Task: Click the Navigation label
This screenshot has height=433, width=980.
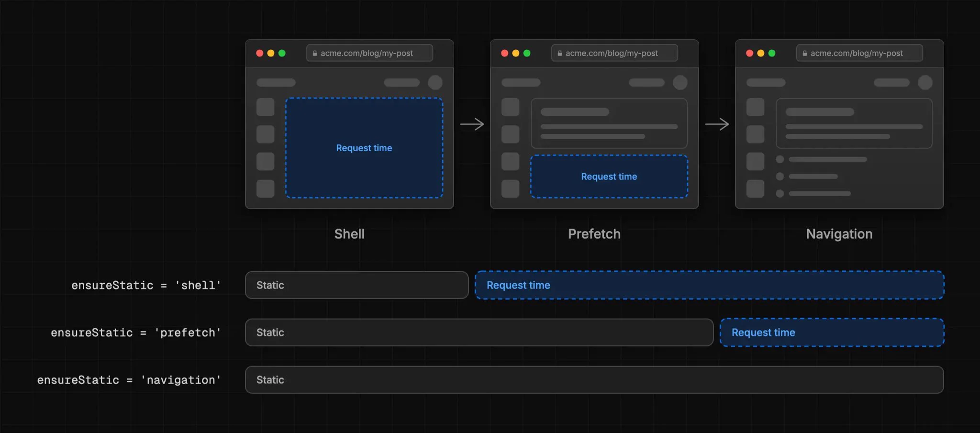Action: coord(839,234)
